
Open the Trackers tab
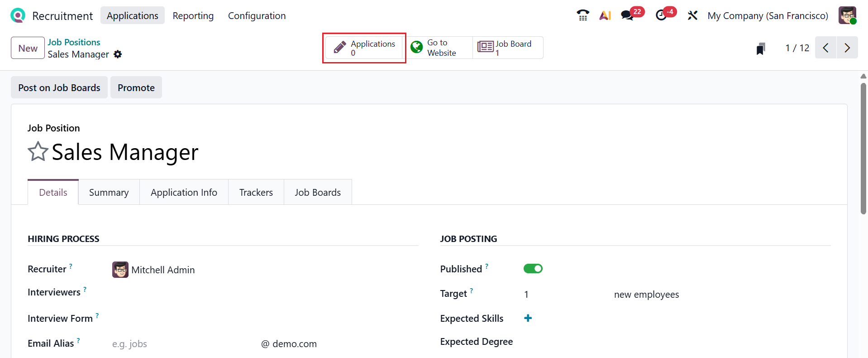[256, 193]
